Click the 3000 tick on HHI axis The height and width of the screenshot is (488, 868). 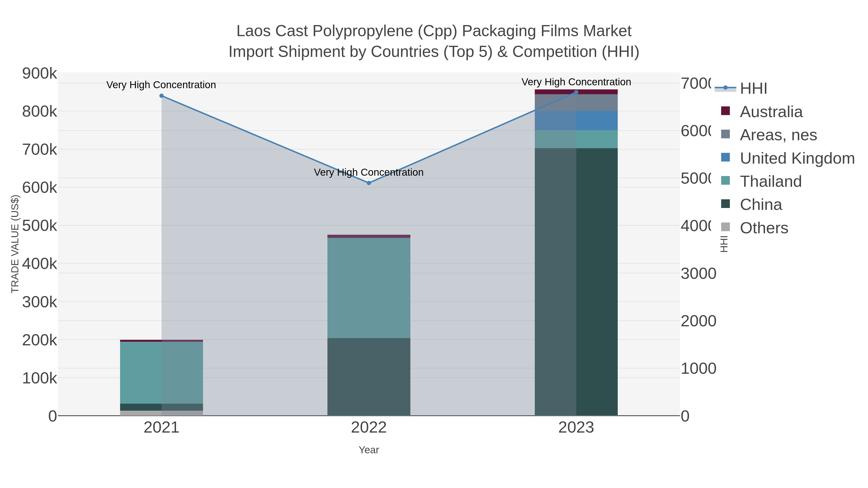tap(698, 274)
